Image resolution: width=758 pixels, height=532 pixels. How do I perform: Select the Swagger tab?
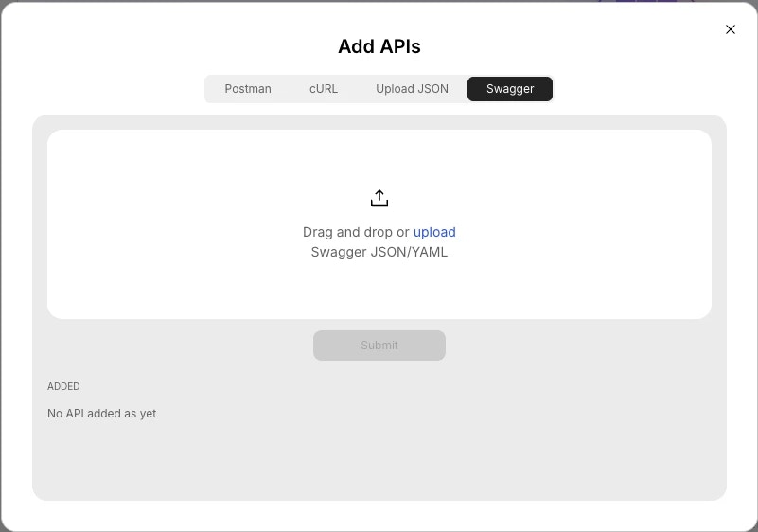tap(509, 89)
